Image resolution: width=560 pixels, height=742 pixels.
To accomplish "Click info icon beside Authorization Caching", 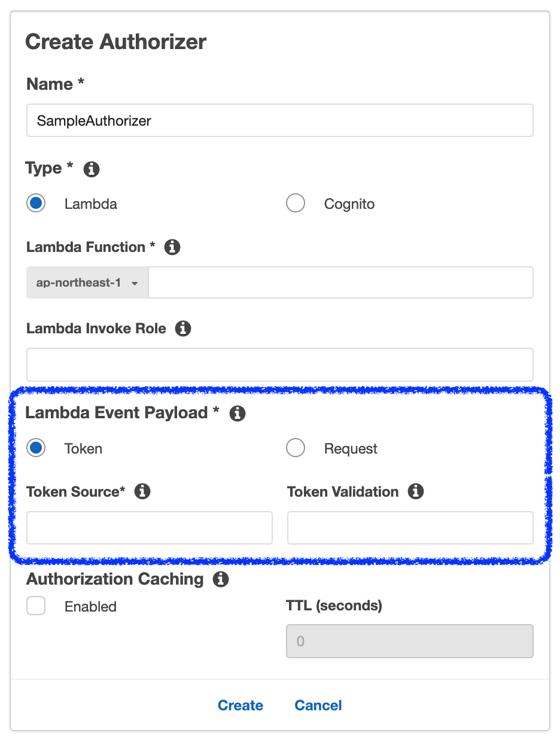I will (221, 579).
